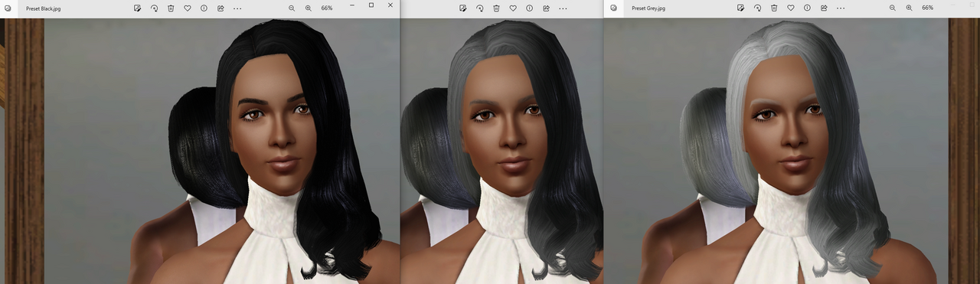Zoom in on the Preset Black window
Image resolution: width=980 pixels, height=284 pixels.
point(309,8)
